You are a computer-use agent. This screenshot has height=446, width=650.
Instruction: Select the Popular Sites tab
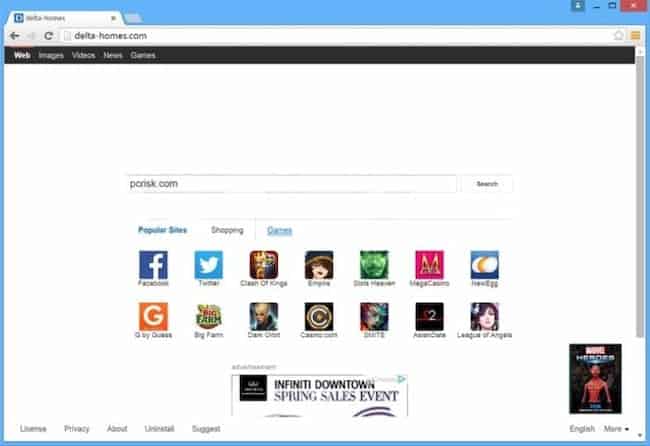tap(162, 230)
